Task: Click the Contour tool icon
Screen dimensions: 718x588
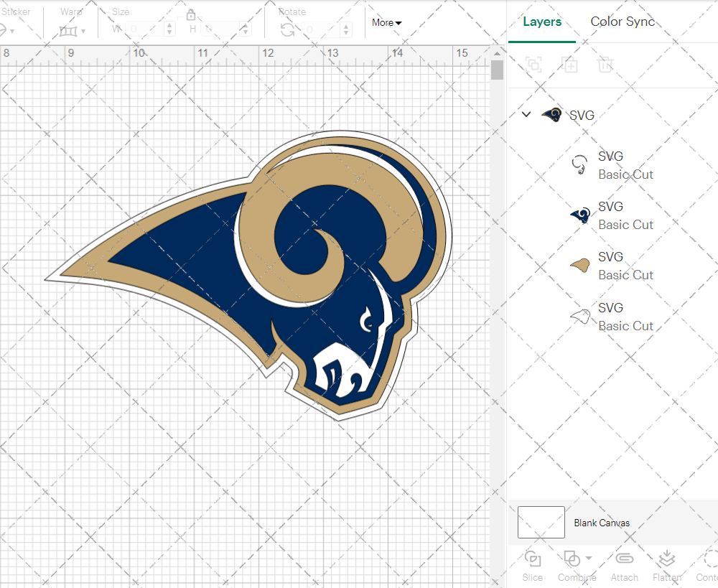Action: 710,559
